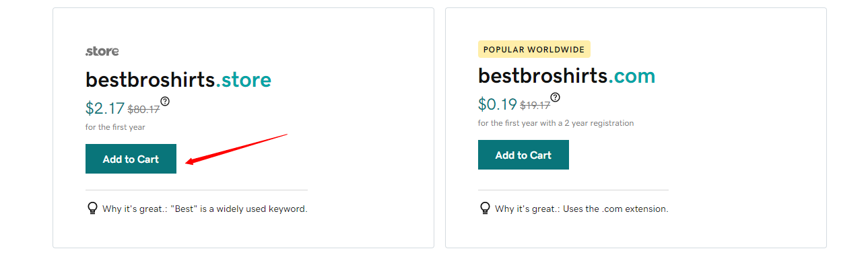Click the divider line in the .com card
The image size is (868, 257).
pos(573,190)
